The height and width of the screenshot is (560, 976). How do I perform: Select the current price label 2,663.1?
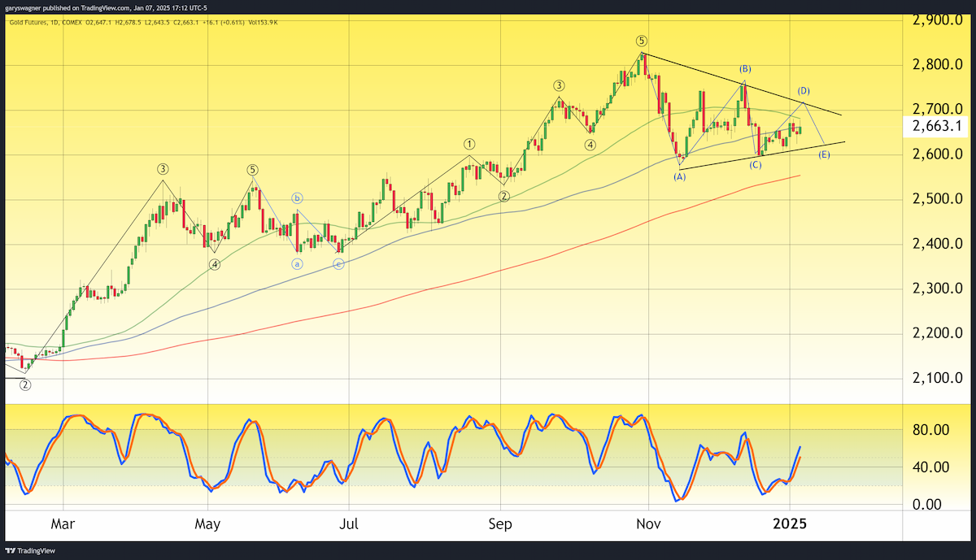(938, 126)
